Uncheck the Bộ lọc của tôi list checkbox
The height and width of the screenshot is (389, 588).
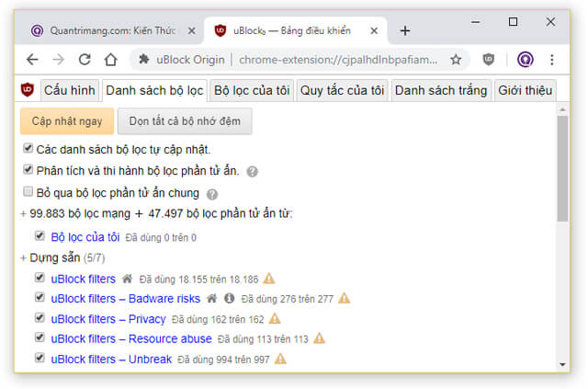point(40,235)
